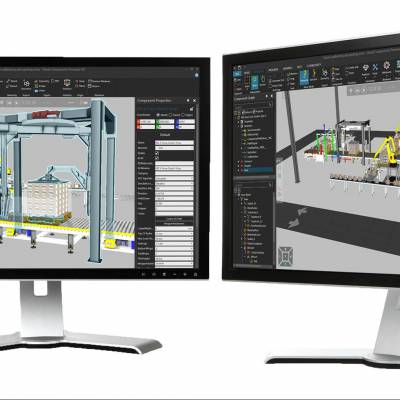
Task: Click the view cube navigation icon
Action: tap(285, 256)
